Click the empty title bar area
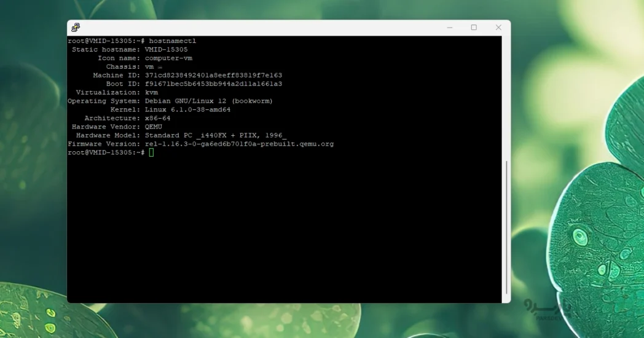Screen dimensions: 644x338 pos(258,28)
